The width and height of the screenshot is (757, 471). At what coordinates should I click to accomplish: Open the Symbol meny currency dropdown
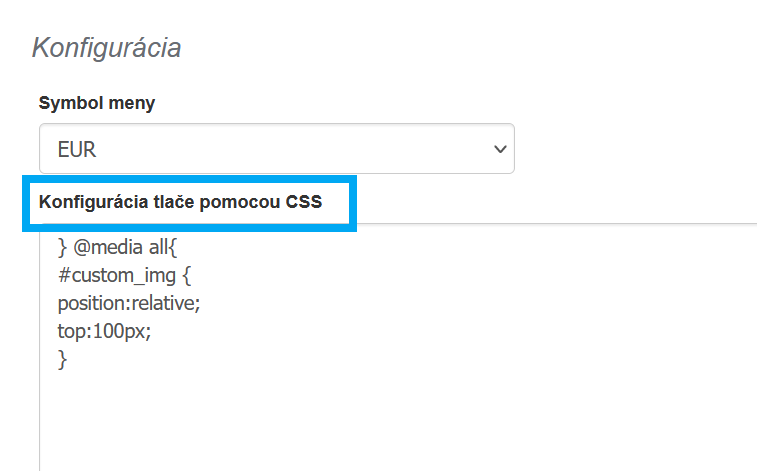click(276, 149)
